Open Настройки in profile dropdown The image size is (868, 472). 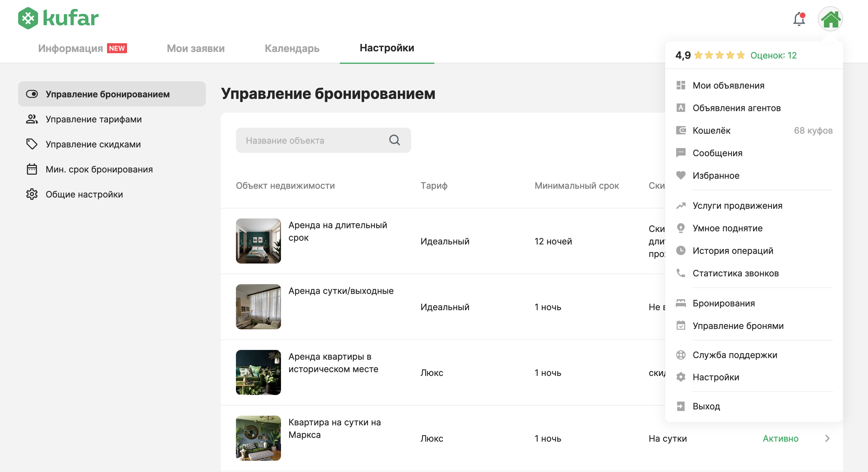[x=754, y=377]
